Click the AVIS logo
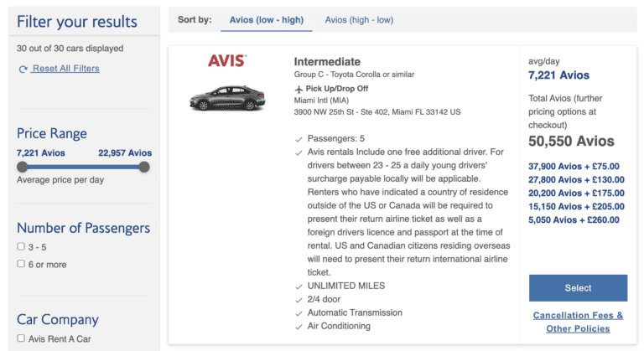The image size is (644, 351). [x=226, y=61]
